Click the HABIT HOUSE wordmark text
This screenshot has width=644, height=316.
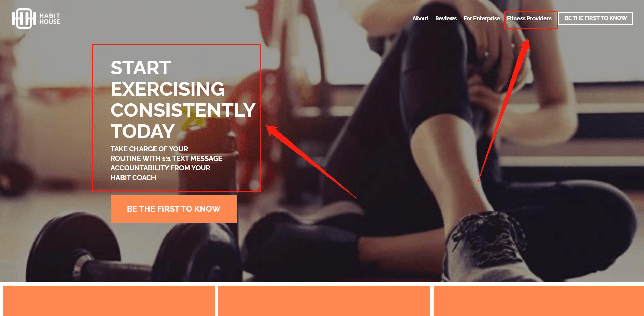(x=49, y=18)
